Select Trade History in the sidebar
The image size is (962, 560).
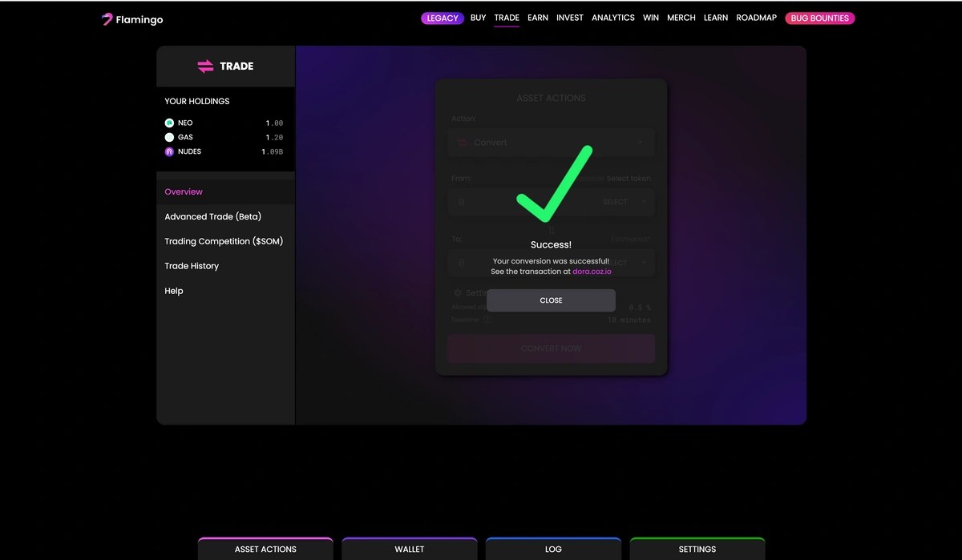(x=192, y=266)
